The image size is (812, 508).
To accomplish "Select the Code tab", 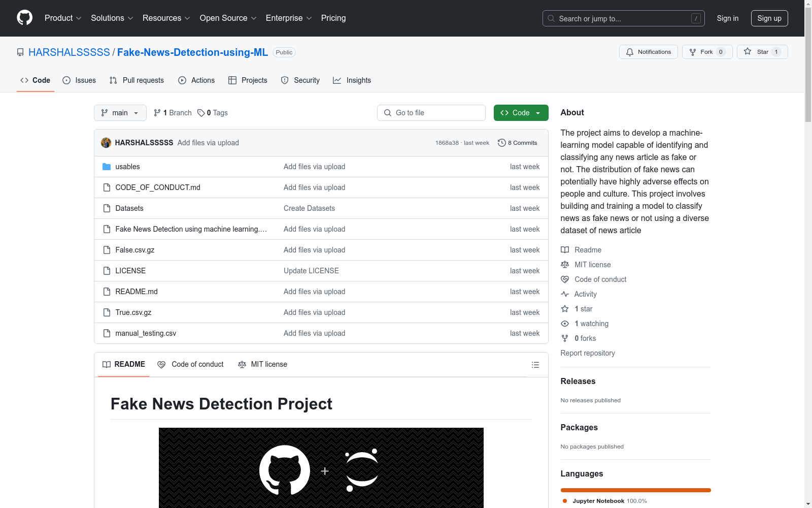I will pyautogui.click(x=35, y=80).
